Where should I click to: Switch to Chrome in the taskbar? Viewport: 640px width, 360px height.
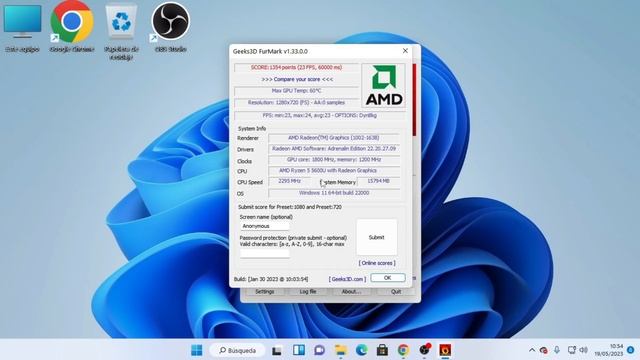[x=403, y=350]
